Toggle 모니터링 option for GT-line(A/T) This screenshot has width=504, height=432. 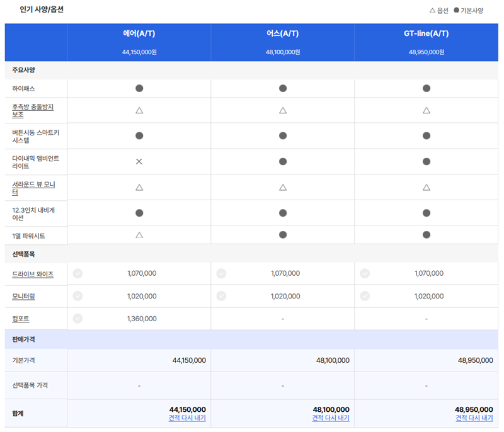click(365, 296)
